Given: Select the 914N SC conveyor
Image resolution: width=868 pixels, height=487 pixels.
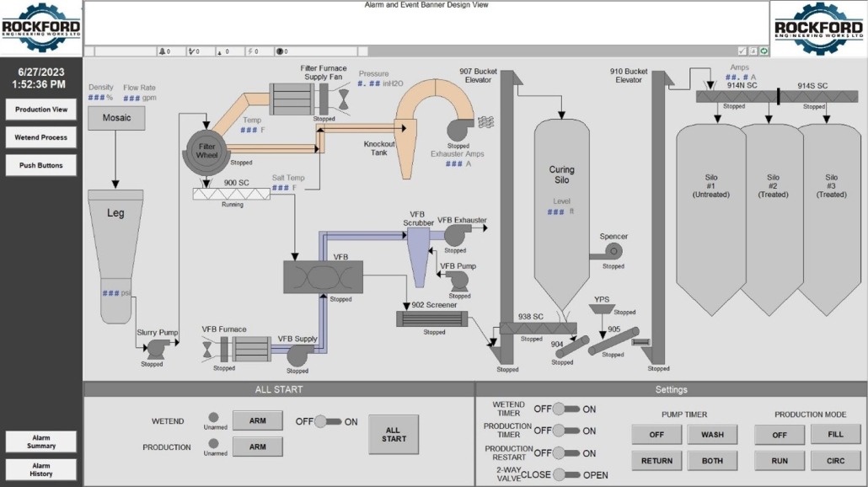Looking at the screenshot, I should [737, 97].
